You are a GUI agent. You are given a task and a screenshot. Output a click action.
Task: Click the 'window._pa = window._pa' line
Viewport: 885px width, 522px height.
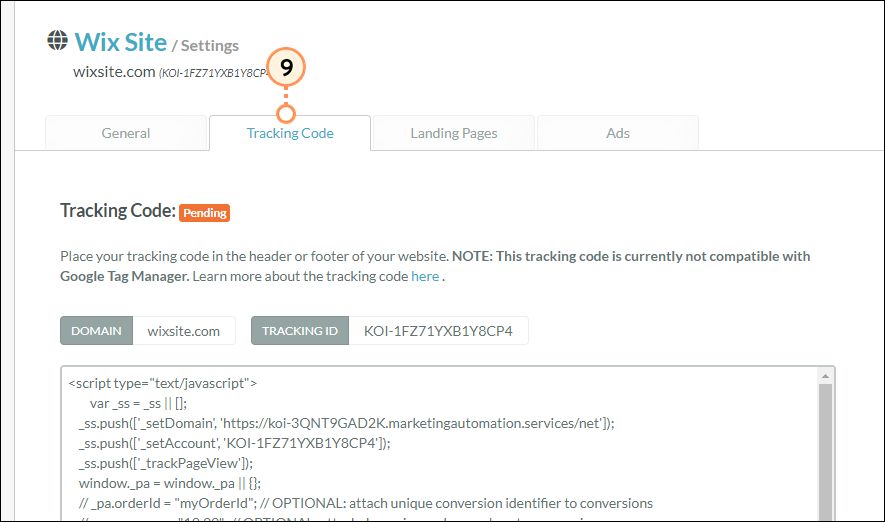(x=170, y=483)
